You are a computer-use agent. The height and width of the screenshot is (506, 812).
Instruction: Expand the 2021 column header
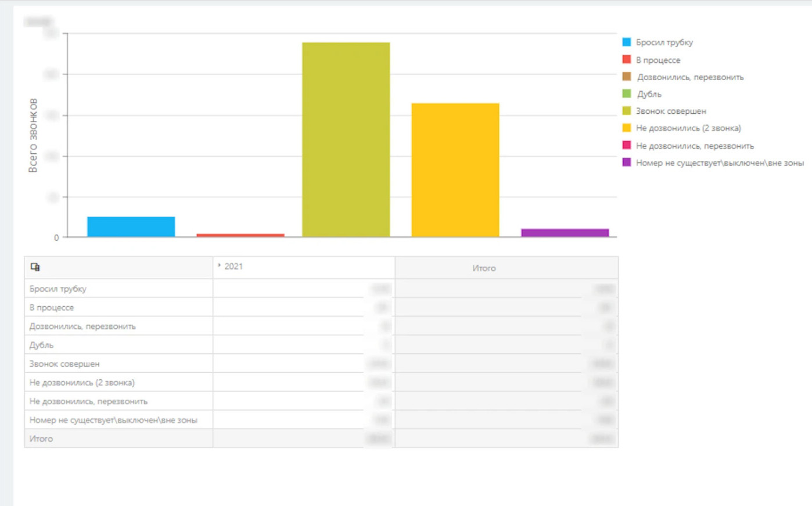[220, 265]
